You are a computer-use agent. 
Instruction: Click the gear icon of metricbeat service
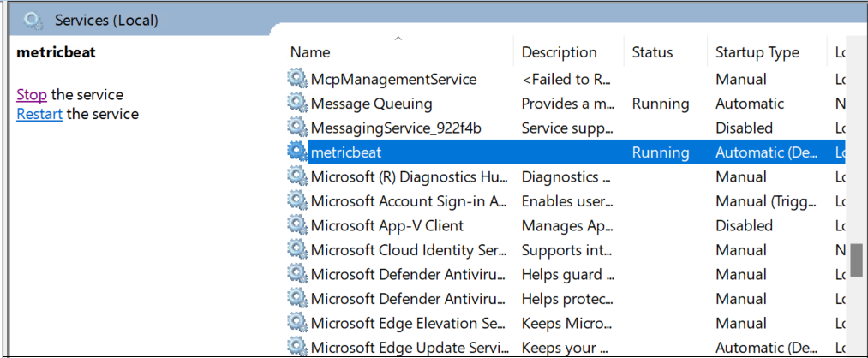pyautogui.click(x=297, y=152)
